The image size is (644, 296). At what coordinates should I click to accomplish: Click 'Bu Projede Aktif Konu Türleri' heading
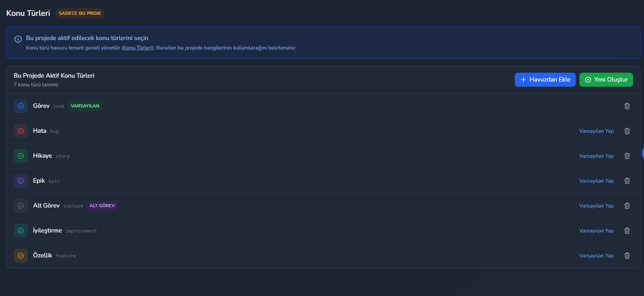click(x=54, y=75)
